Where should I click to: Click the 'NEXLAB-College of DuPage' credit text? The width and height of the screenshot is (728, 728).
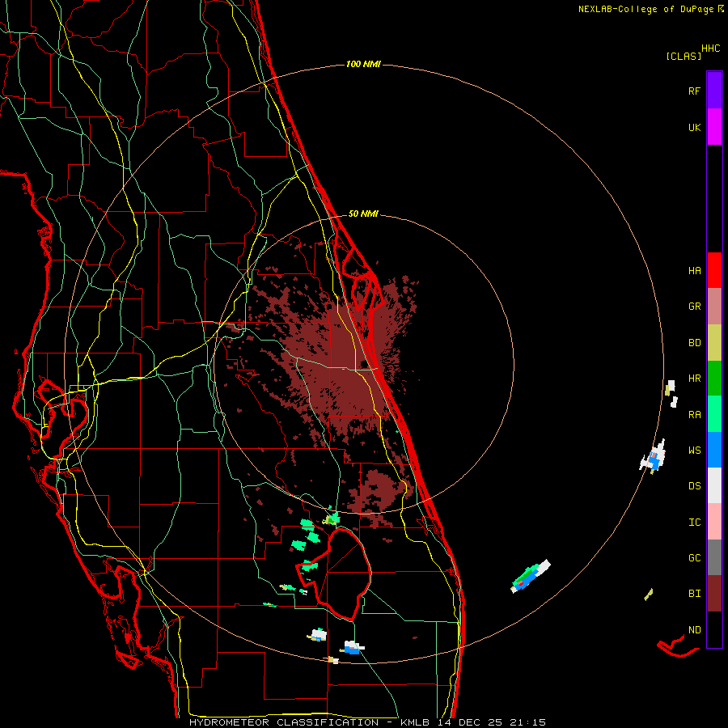[x=645, y=9]
